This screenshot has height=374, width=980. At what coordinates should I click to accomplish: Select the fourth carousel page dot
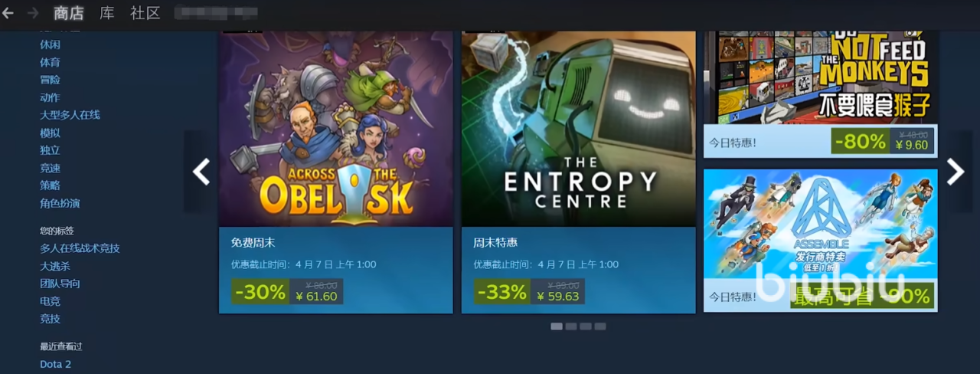tap(600, 326)
